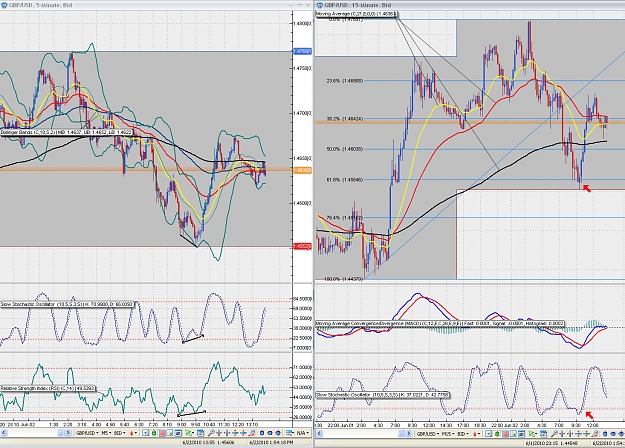The width and height of the screenshot is (625, 448).
Task: Click the refresh chart icon in 15-Minute toolbar
Action: pyautogui.click(x=543, y=434)
